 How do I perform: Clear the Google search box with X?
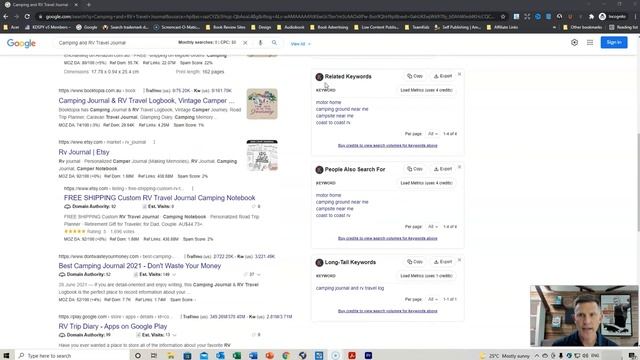coord(245,43)
